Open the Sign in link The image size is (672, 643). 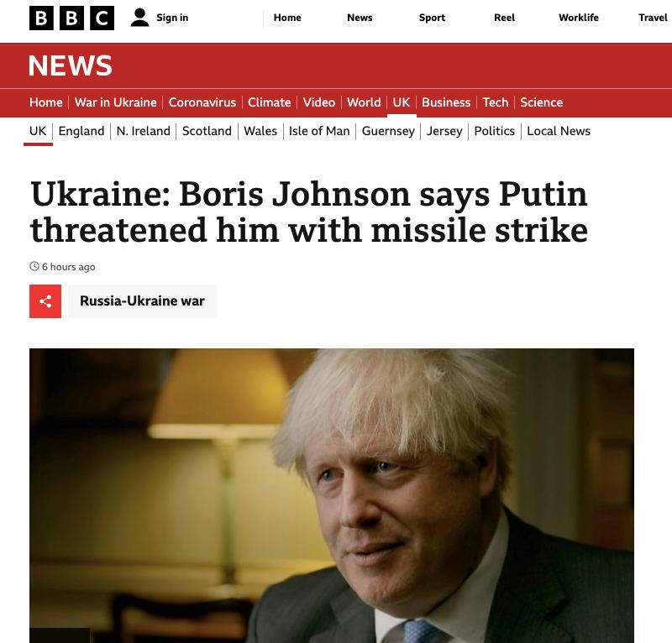tap(172, 18)
